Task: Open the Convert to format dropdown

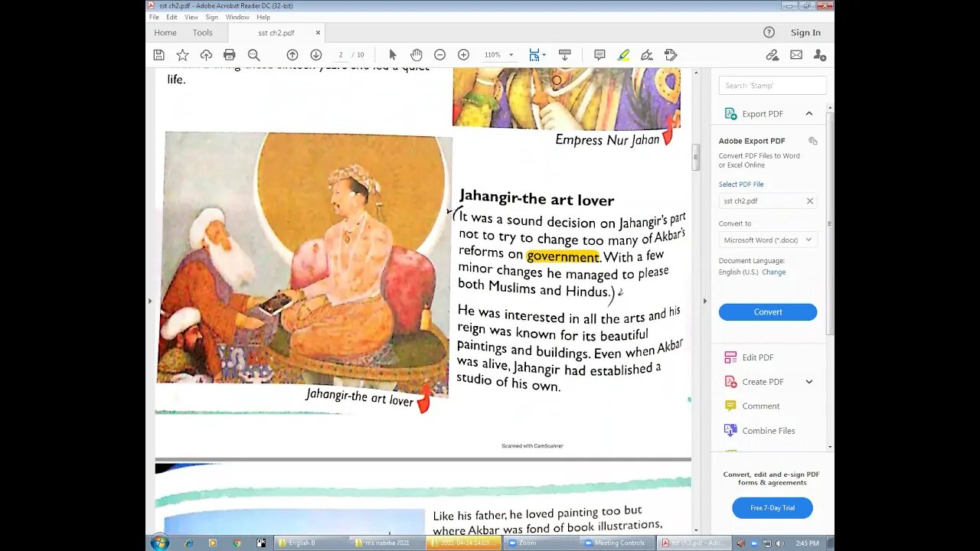Action: 768,240
